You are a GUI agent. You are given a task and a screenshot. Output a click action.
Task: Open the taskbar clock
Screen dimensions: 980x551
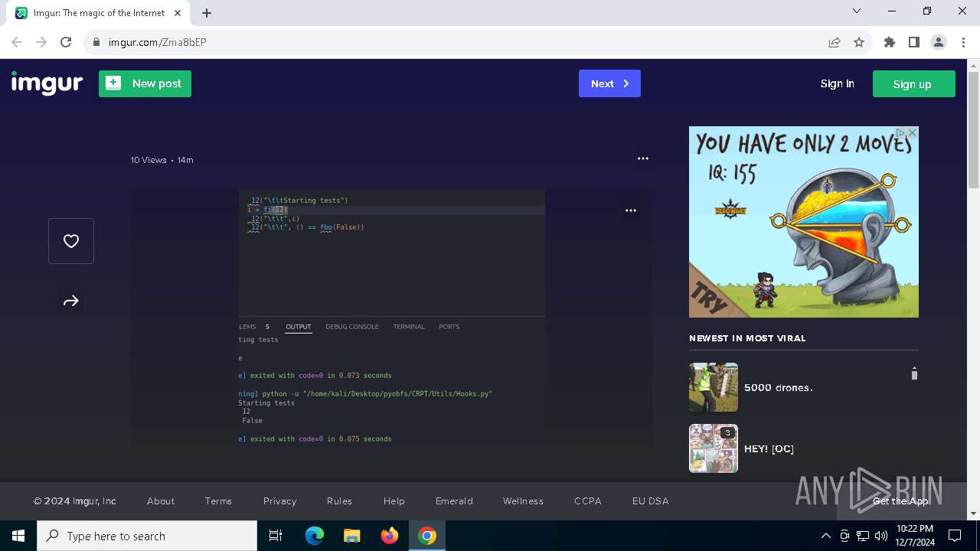pos(914,536)
